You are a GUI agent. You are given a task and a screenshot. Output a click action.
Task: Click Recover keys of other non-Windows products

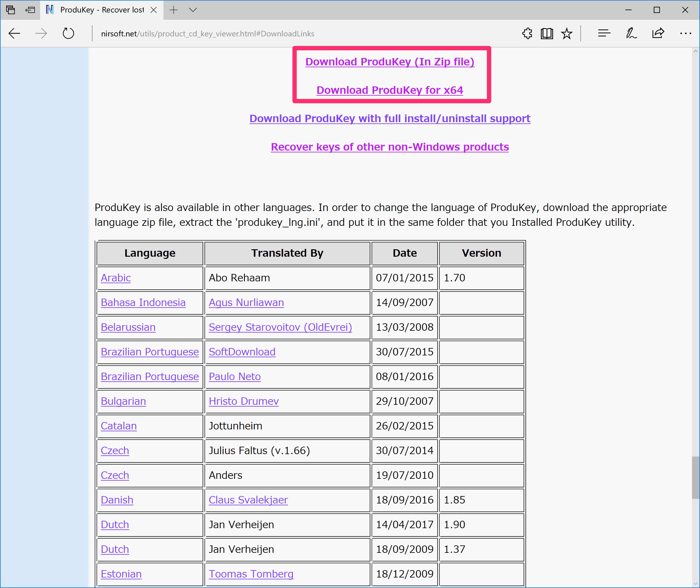(x=389, y=147)
